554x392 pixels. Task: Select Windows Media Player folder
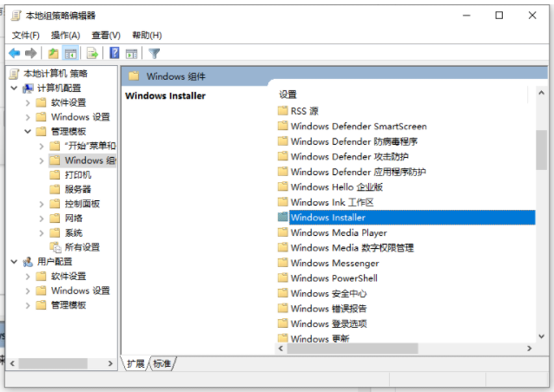tap(339, 233)
